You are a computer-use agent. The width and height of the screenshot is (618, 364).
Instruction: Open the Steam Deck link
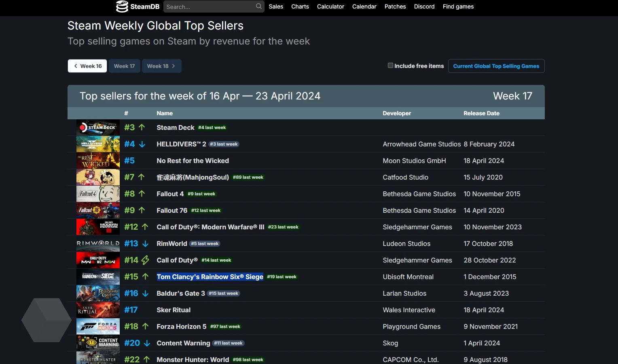(176, 127)
